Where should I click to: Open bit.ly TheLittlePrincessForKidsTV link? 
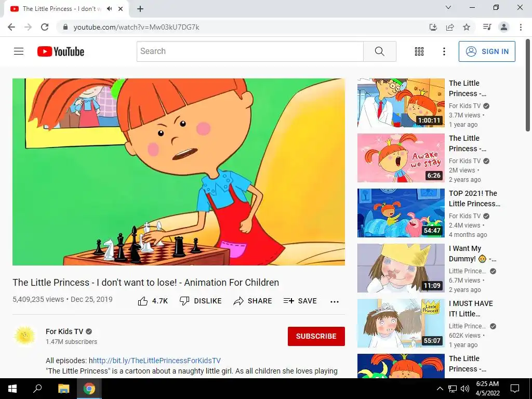[157, 361]
